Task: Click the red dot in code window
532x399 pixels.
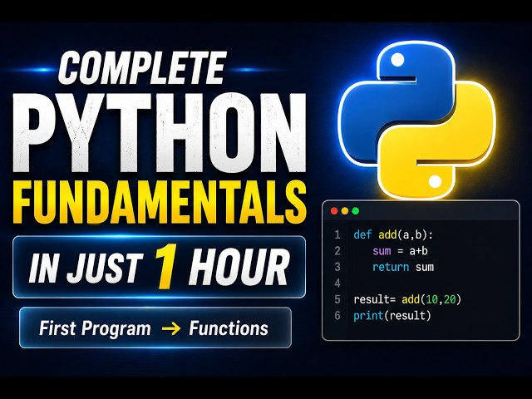Action: tap(334, 211)
